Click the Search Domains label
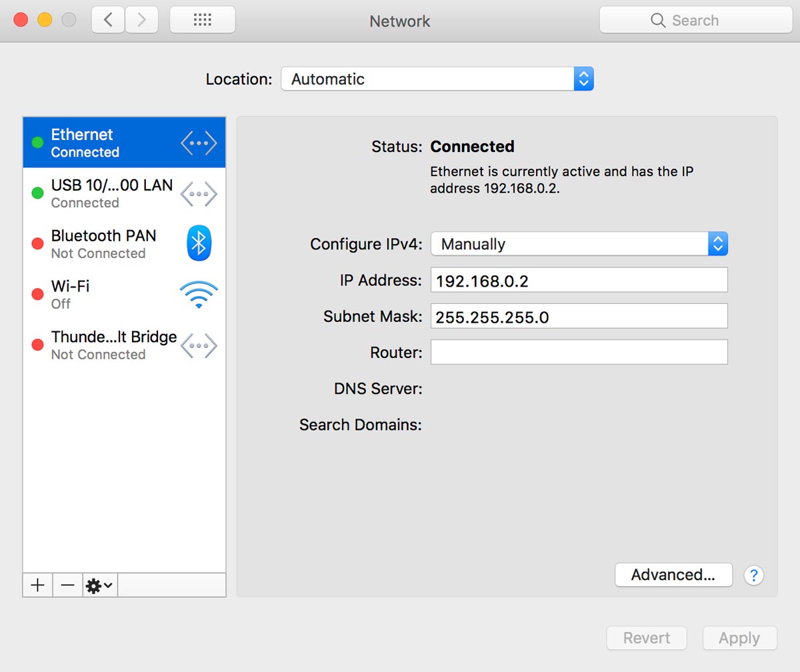The image size is (800, 672). 361,425
